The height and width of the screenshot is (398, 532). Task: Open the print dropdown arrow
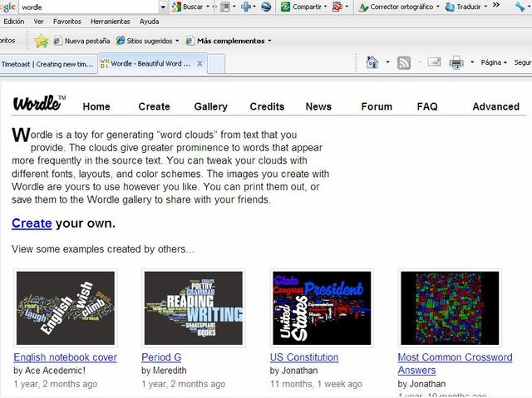tap(472, 62)
